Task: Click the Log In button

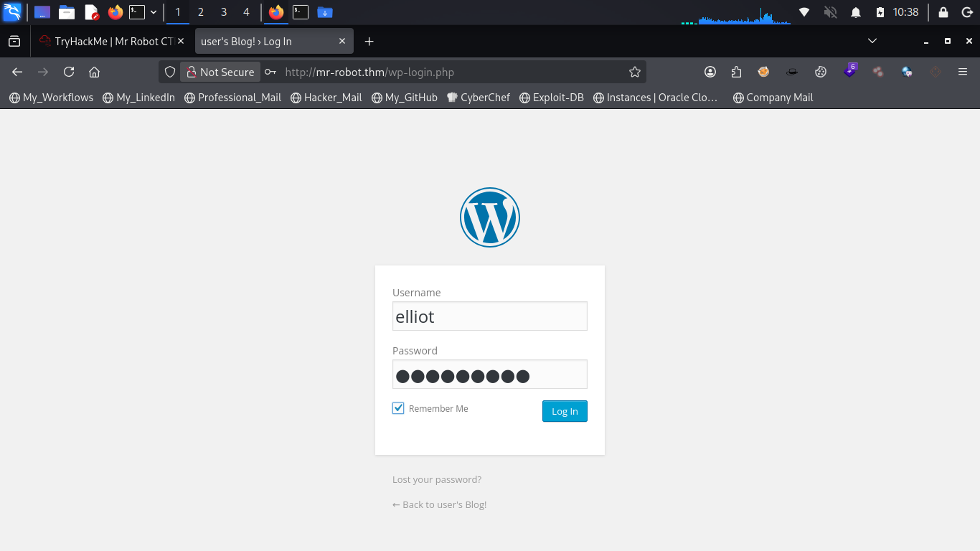Action: point(565,411)
